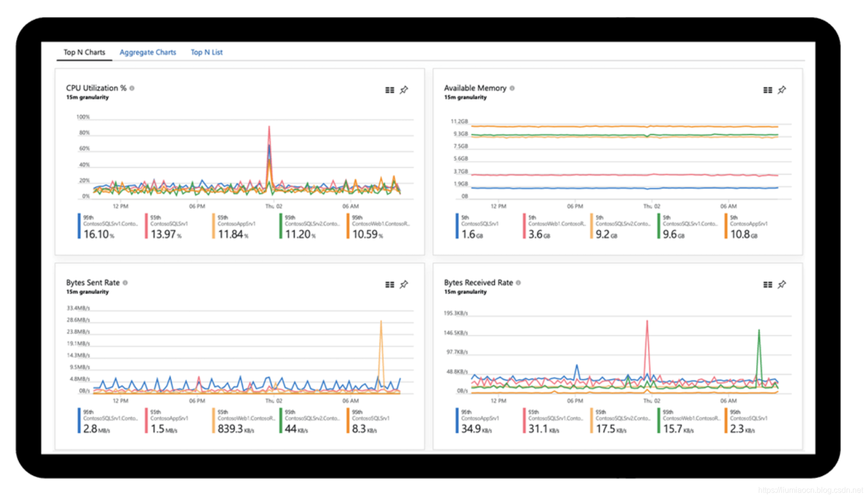Select the 3.6 GB ContosoWeb1 memory legend entry
Image resolution: width=868 pixels, height=499 pixels.
(x=555, y=227)
